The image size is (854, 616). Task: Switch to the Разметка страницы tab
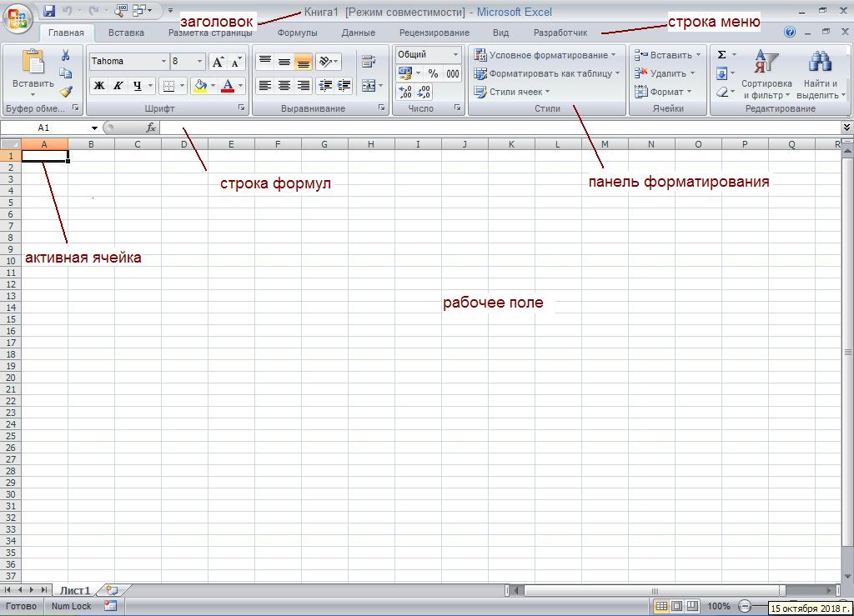pyautogui.click(x=210, y=33)
